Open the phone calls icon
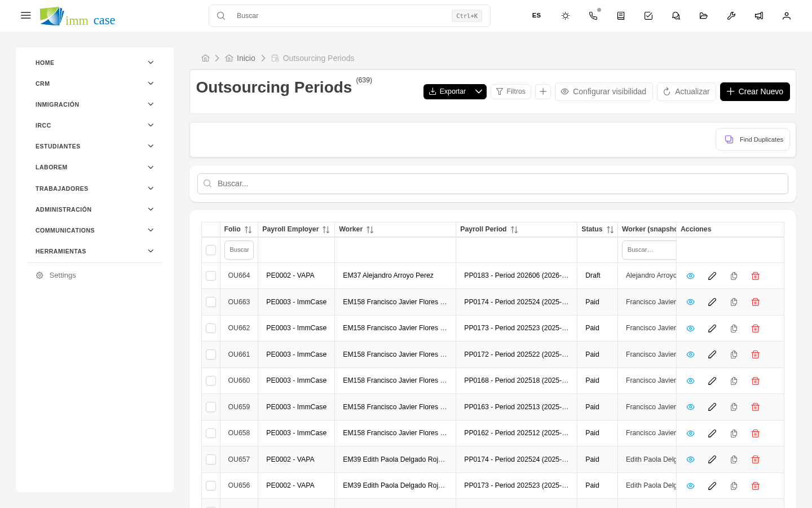Image resolution: width=812 pixels, height=508 pixels. [x=593, y=16]
